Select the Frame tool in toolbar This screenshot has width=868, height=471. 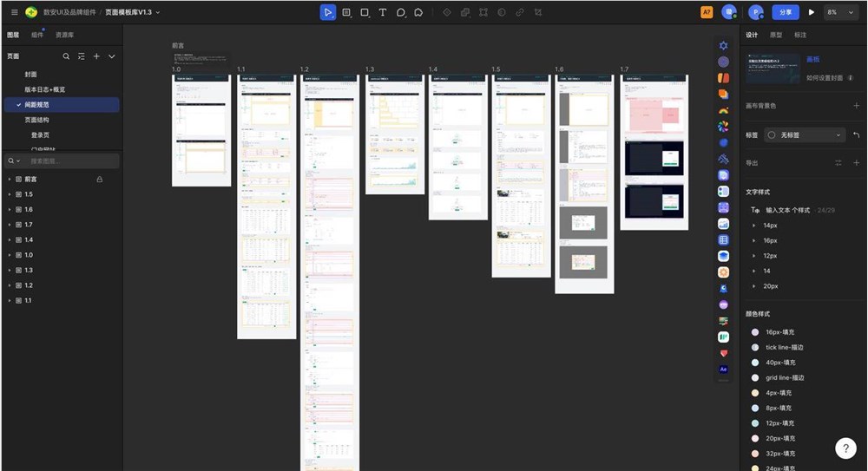[x=346, y=12]
